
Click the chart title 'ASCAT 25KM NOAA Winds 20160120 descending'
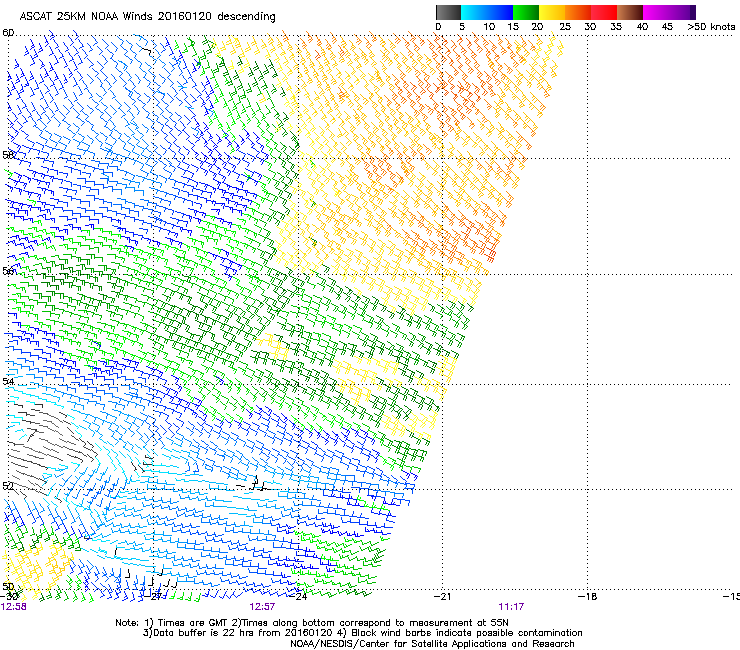pyautogui.click(x=147, y=16)
